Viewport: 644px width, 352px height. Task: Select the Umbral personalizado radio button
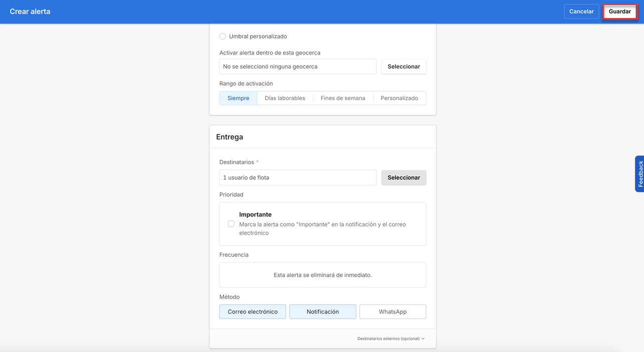point(223,36)
